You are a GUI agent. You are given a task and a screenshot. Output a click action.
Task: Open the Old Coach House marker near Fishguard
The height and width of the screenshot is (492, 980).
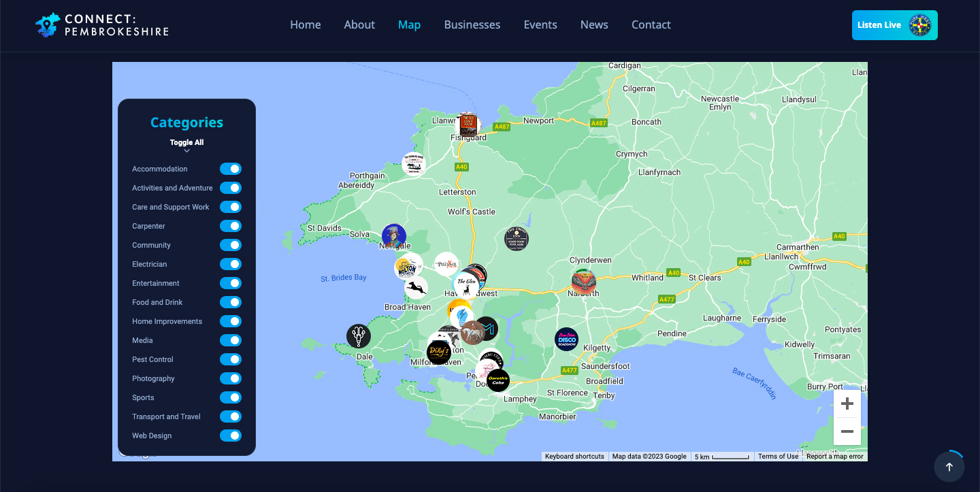point(467,125)
